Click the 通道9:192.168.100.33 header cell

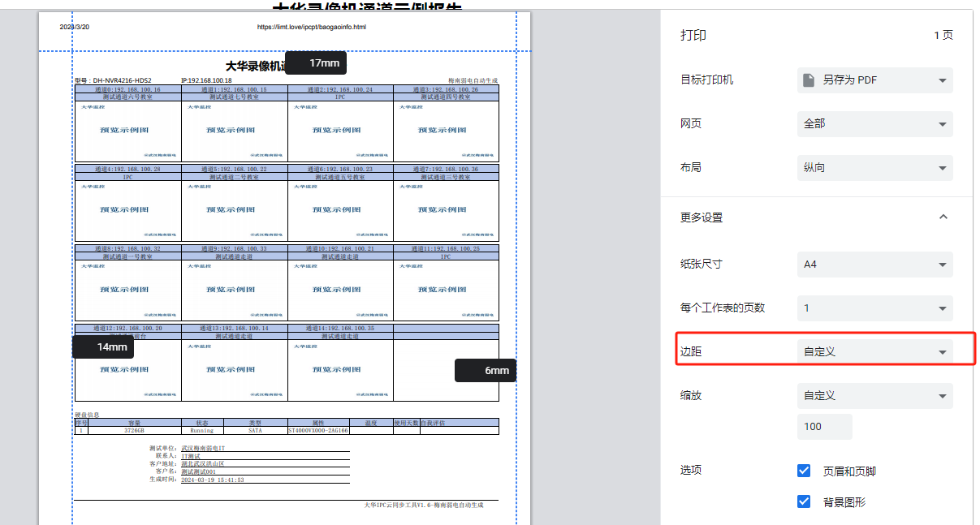(x=234, y=248)
